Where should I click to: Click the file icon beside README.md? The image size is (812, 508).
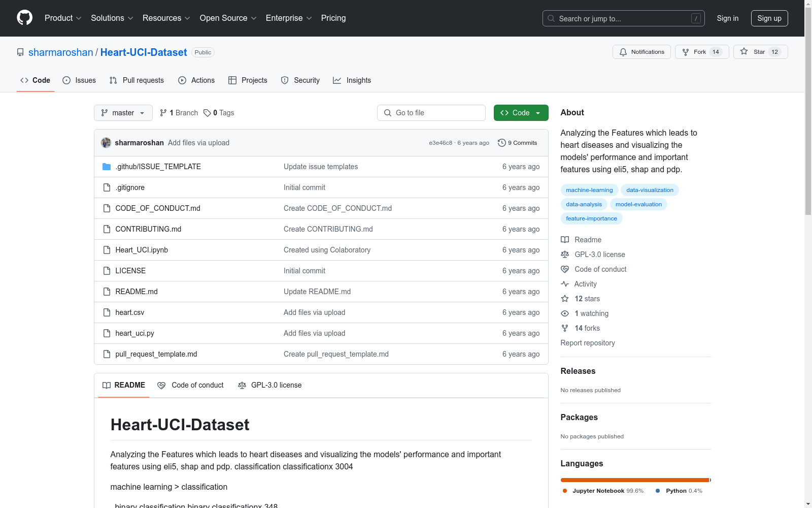coord(107,292)
